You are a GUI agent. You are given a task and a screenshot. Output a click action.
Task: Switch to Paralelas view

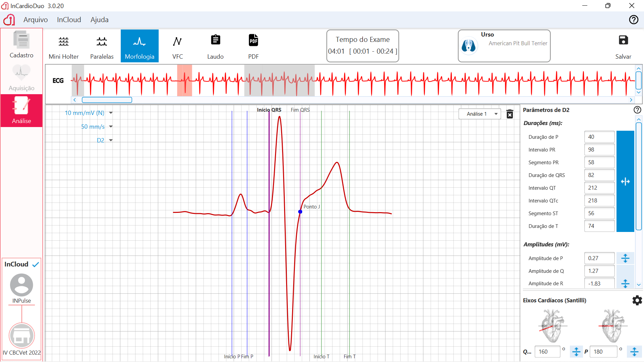(x=102, y=46)
